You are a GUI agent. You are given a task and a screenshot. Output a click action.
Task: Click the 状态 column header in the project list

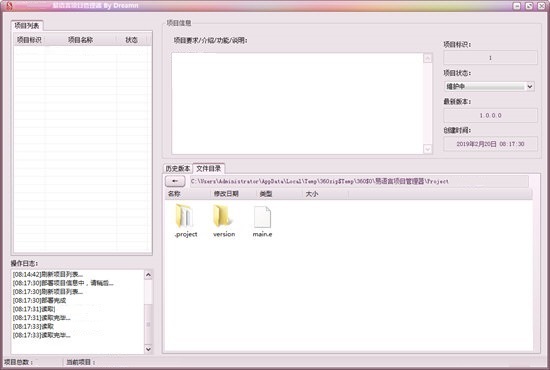(132, 40)
